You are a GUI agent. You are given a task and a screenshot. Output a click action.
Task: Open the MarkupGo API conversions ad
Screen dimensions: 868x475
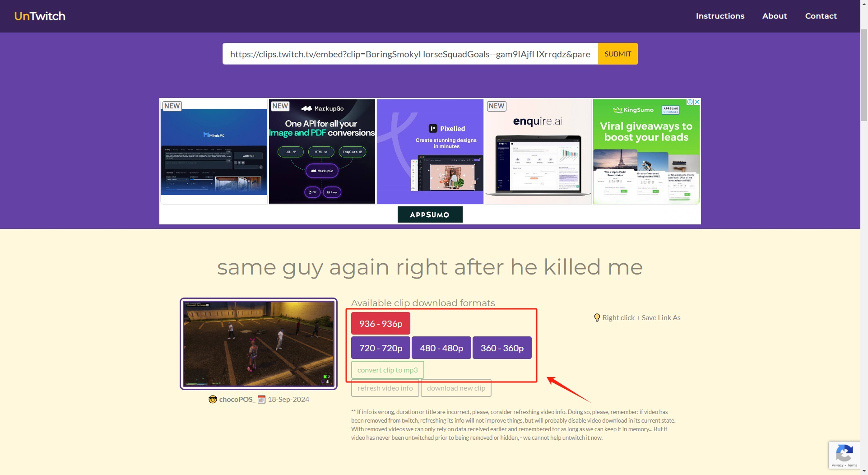coord(322,152)
